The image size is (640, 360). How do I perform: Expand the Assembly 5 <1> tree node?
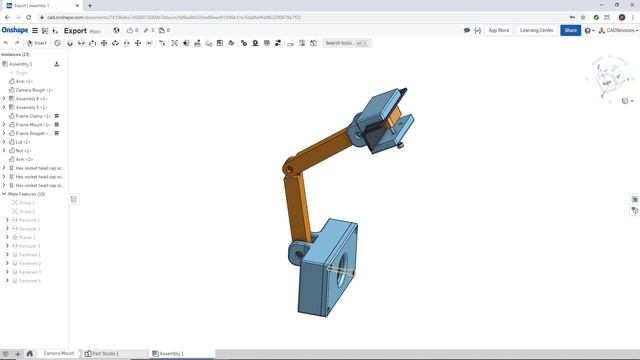point(4,107)
